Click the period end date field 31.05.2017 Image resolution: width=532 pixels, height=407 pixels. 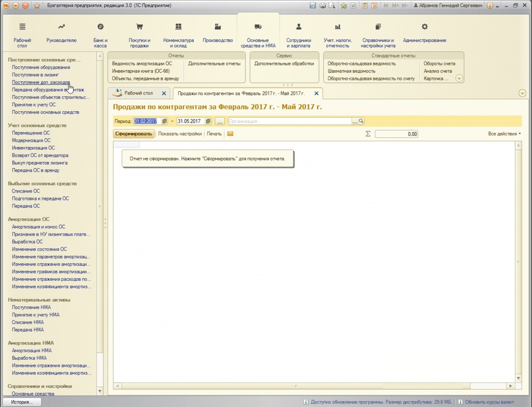(191, 121)
